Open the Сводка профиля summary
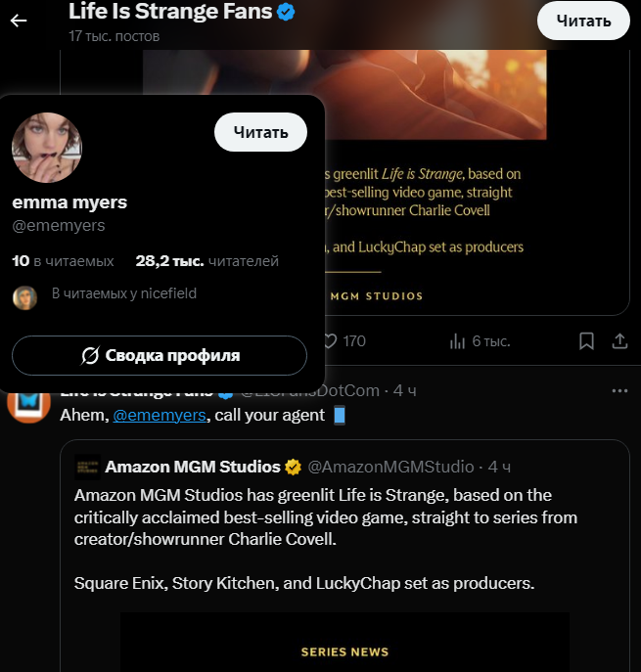This screenshot has width=641, height=672. click(160, 355)
